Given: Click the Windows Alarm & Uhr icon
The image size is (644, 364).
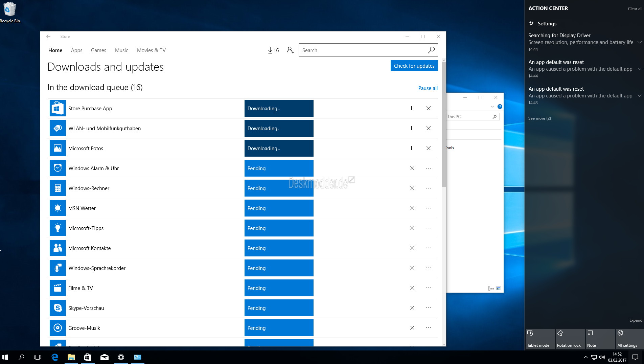Looking at the screenshot, I should click(57, 168).
